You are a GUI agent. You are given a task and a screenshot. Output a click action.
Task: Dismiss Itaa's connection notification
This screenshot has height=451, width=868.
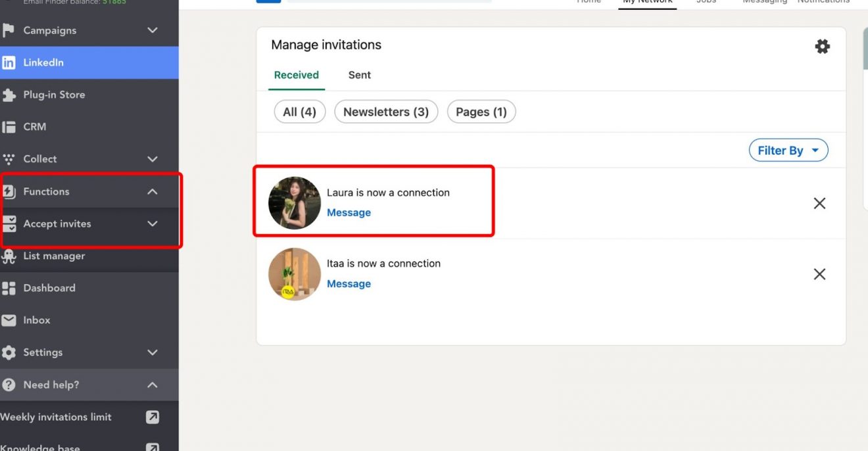coord(819,274)
